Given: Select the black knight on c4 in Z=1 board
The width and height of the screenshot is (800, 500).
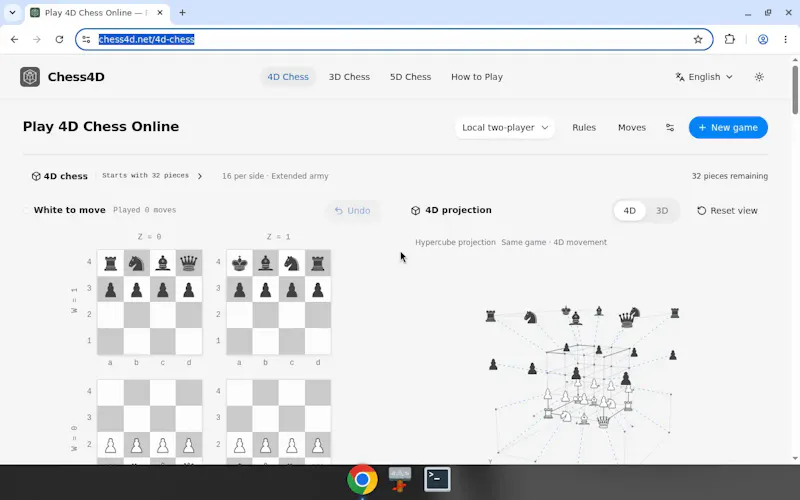Looking at the screenshot, I should pos(292,263).
